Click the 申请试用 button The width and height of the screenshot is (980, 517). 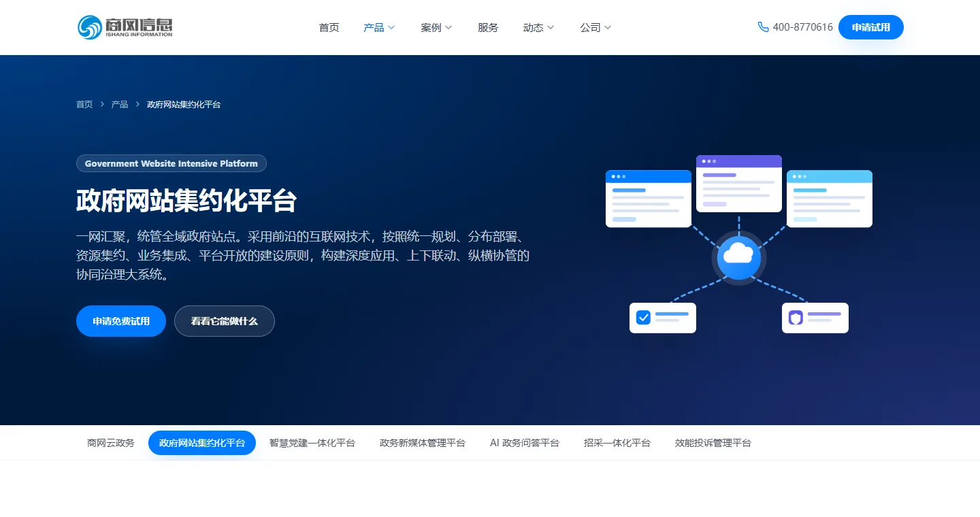(871, 27)
